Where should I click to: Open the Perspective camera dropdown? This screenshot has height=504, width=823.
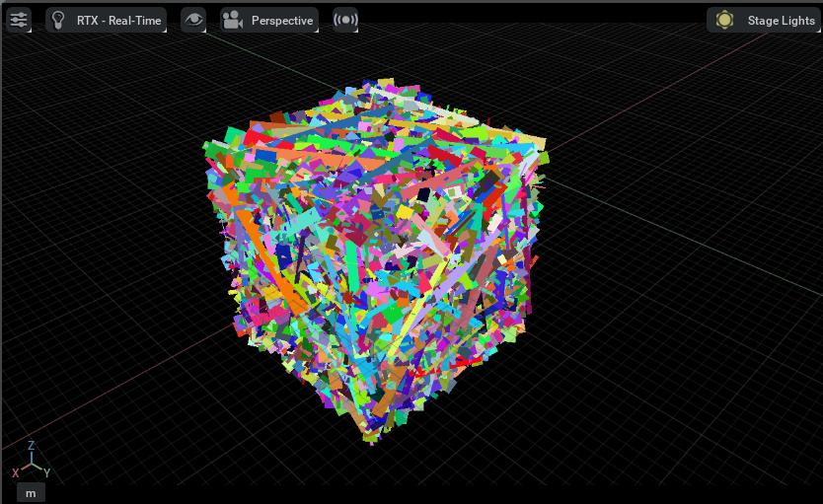tap(282, 20)
